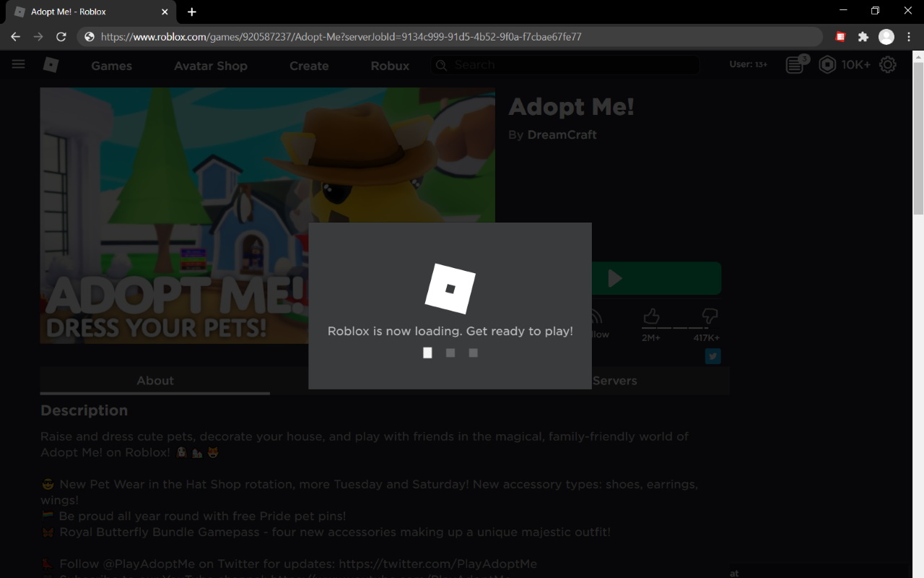The height and width of the screenshot is (578, 924).
Task: Open Adopt Me's Twitter via the Twitter icon
Action: click(712, 356)
